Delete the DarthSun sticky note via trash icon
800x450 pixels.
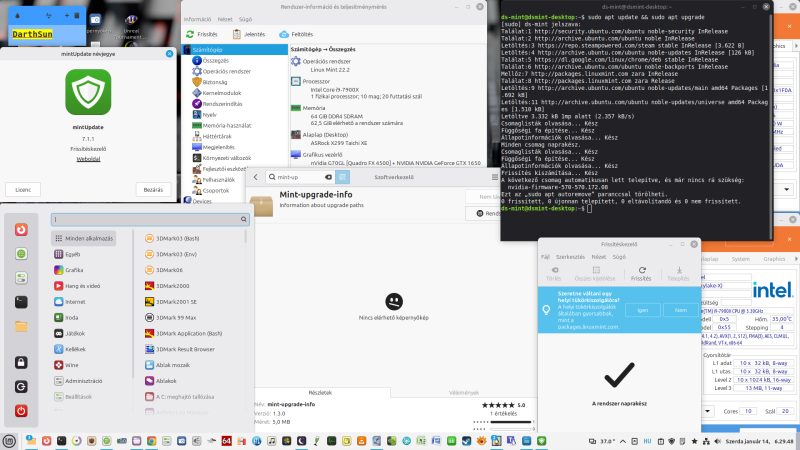click(77, 15)
